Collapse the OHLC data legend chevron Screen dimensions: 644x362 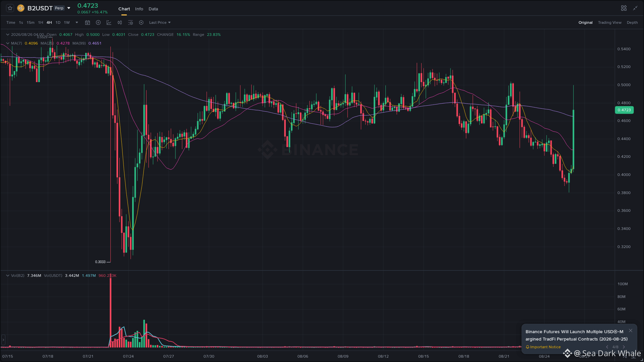(x=7, y=35)
